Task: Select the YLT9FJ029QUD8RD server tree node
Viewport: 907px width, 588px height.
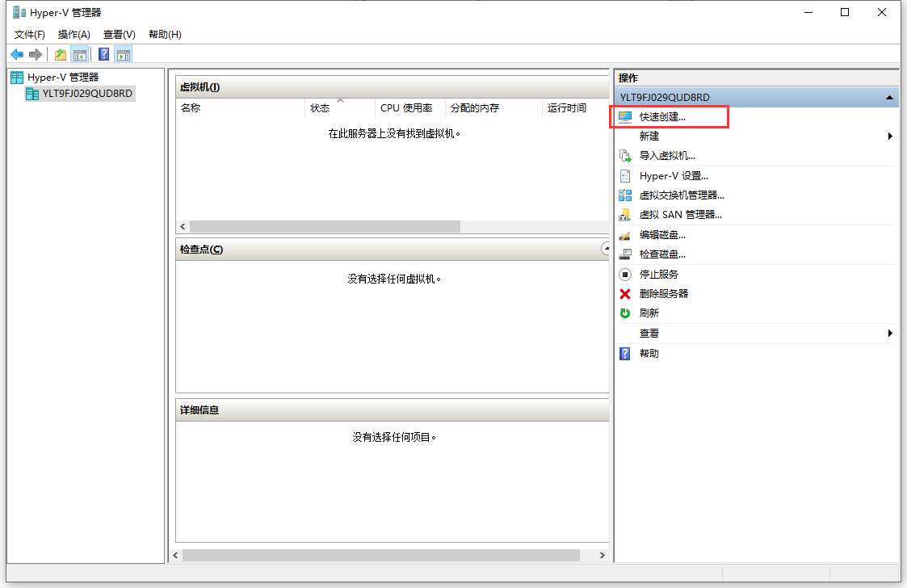Action: coord(87,94)
